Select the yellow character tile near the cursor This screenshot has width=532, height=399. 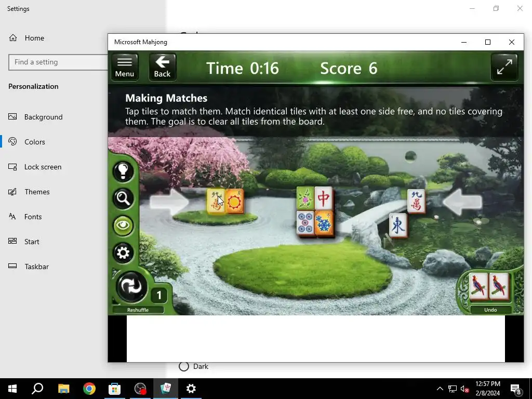[x=216, y=202]
